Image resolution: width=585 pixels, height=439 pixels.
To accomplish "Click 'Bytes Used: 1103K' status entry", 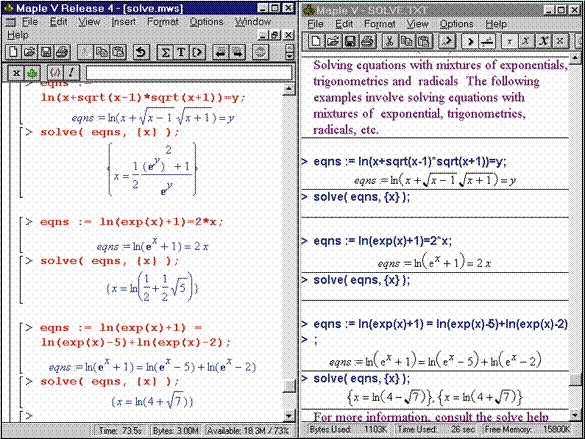I will click(x=349, y=430).
